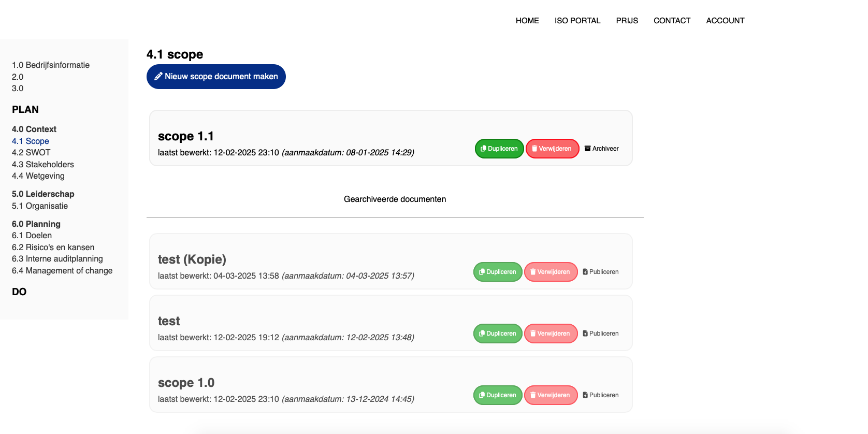Click the Nieuw scope document maken button
Screen dimensions: 868x434
pyautogui.click(x=216, y=77)
